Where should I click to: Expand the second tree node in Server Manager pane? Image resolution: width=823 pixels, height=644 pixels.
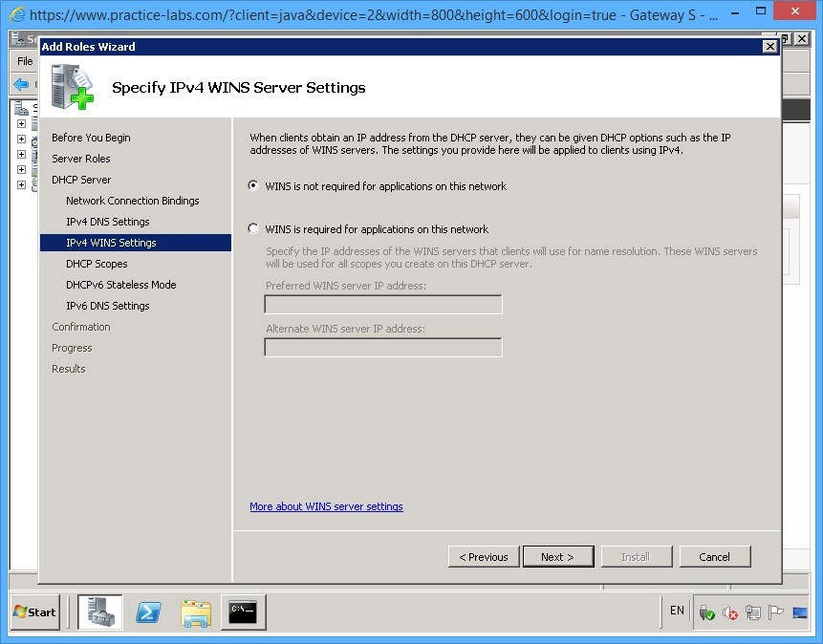21,139
